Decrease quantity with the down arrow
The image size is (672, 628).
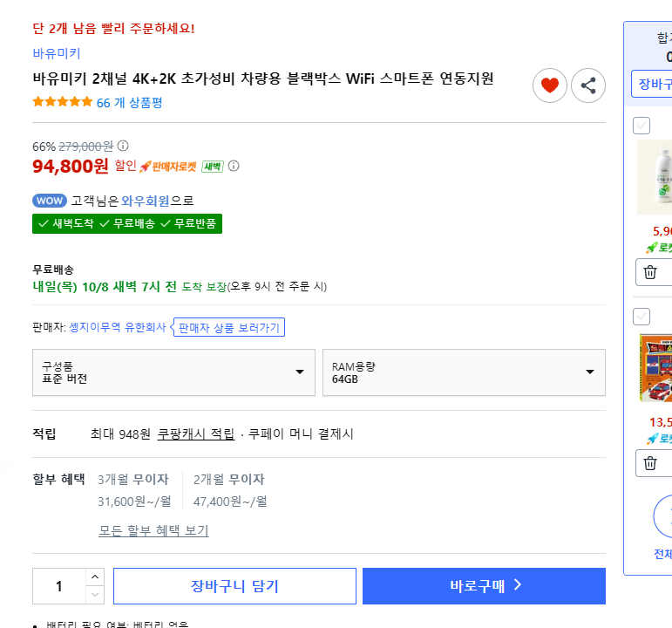[x=95, y=595]
